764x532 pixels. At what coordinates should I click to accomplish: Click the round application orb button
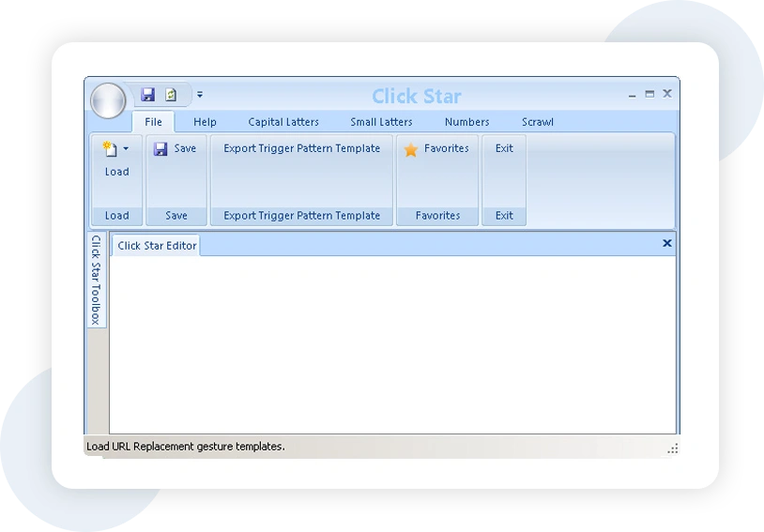coord(108,100)
